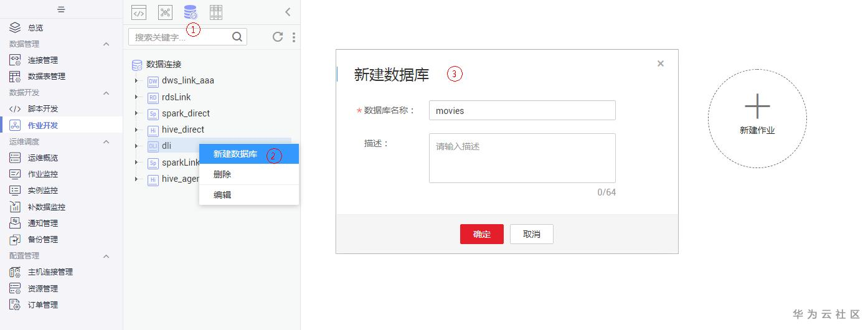Open 订单管理 sidebar link
This screenshot has width=868, height=330.
click(43, 304)
